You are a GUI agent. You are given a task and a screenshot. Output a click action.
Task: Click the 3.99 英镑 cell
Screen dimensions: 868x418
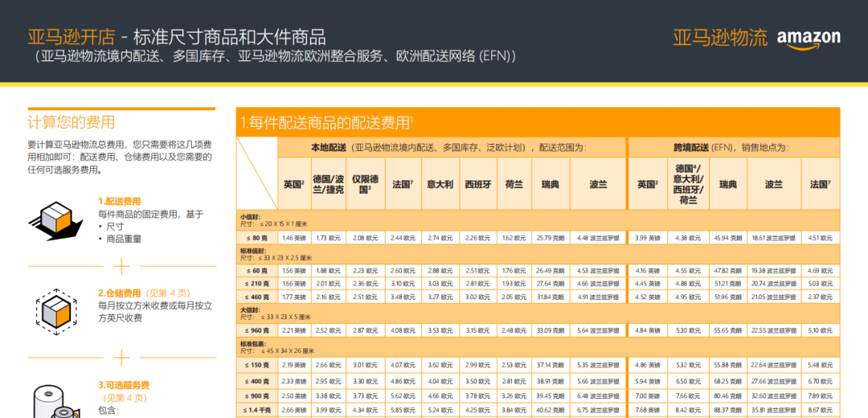648,238
